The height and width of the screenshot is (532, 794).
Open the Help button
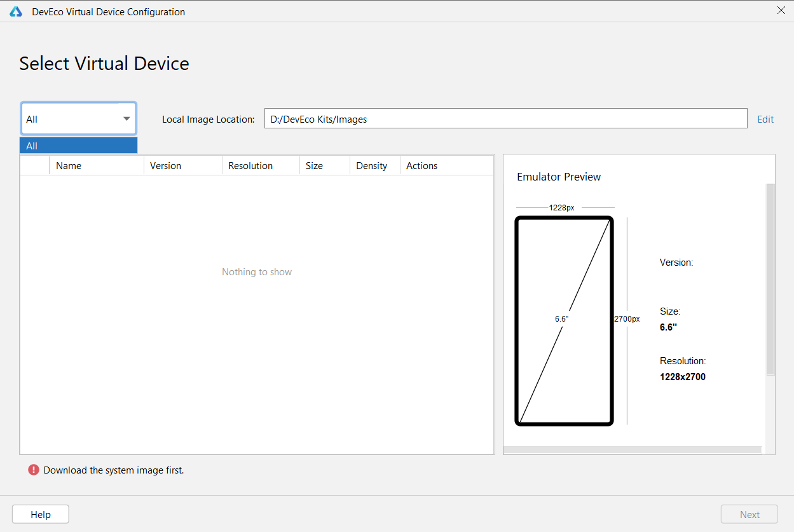tap(41, 514)
